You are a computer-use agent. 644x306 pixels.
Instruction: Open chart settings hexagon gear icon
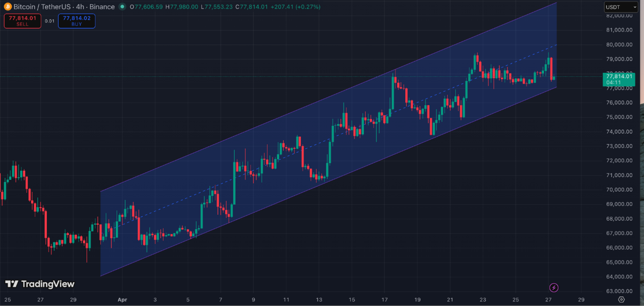coord(621,300)
